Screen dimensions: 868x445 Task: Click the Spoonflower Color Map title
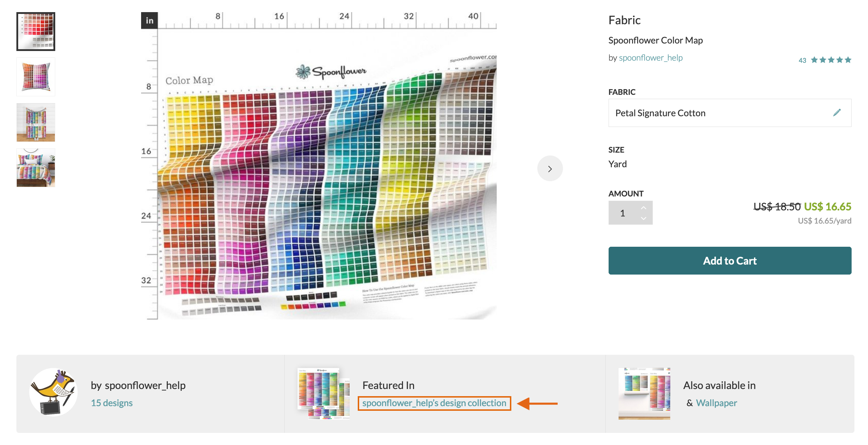(x=655, y=40)
